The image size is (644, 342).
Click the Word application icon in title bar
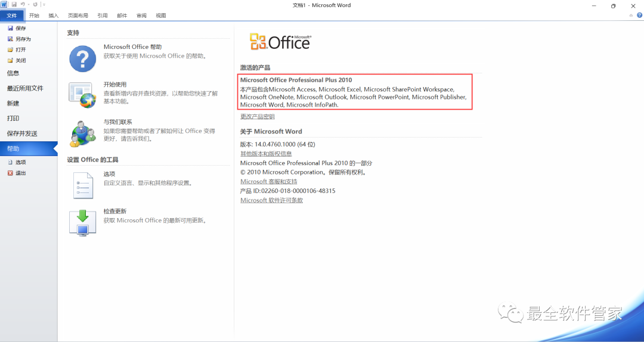[x=4, y=5]
